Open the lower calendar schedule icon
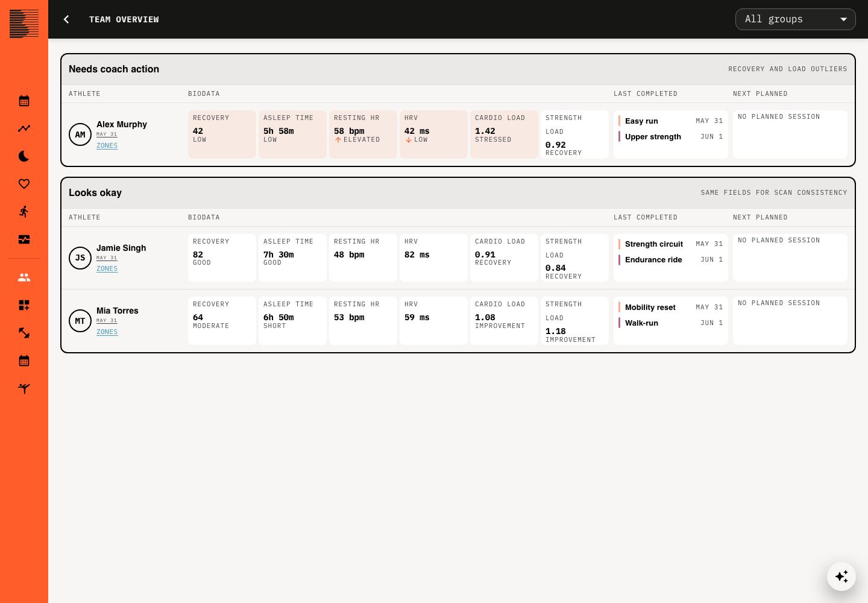The height and width of the screenshot is (603, 868). [24, 361]
